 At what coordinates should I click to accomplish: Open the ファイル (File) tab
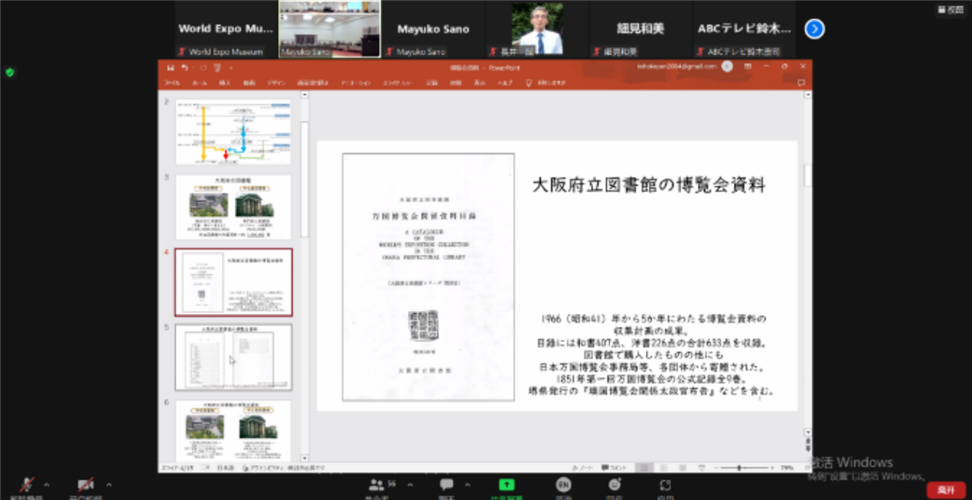pyautogui.click(x=172, y=82)
